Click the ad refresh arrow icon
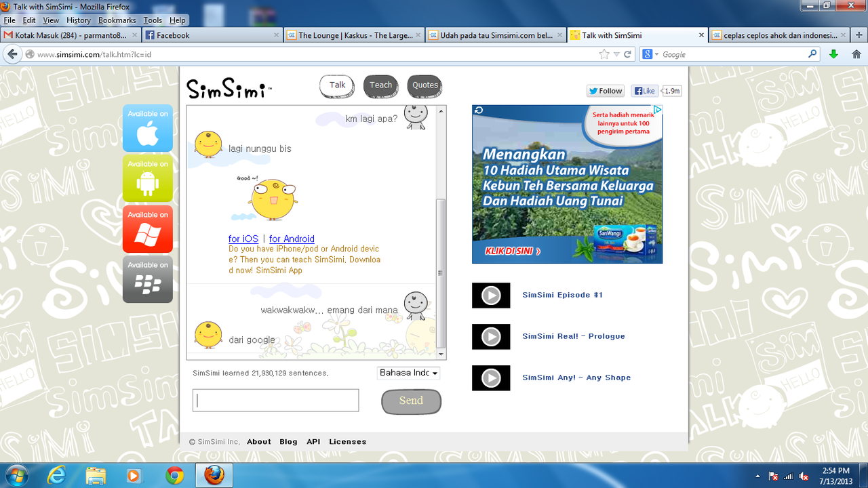 478,110
